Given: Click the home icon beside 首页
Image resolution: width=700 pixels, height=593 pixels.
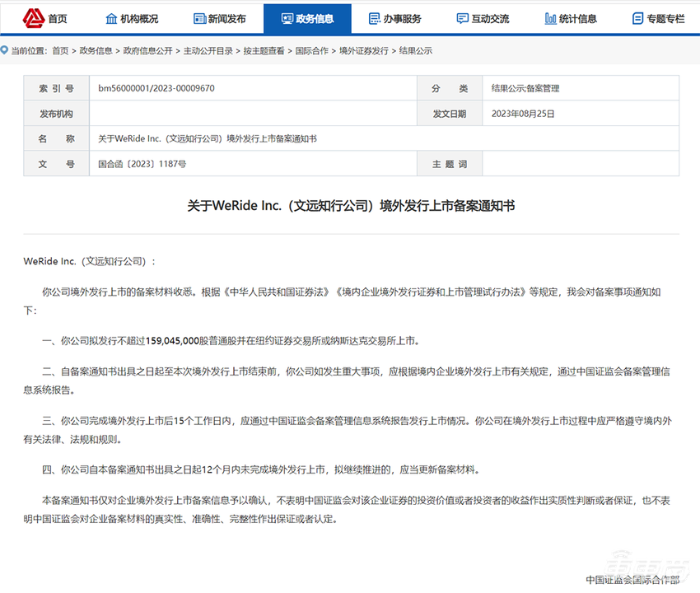Looking at the screenshot, I should coord(32,17).
